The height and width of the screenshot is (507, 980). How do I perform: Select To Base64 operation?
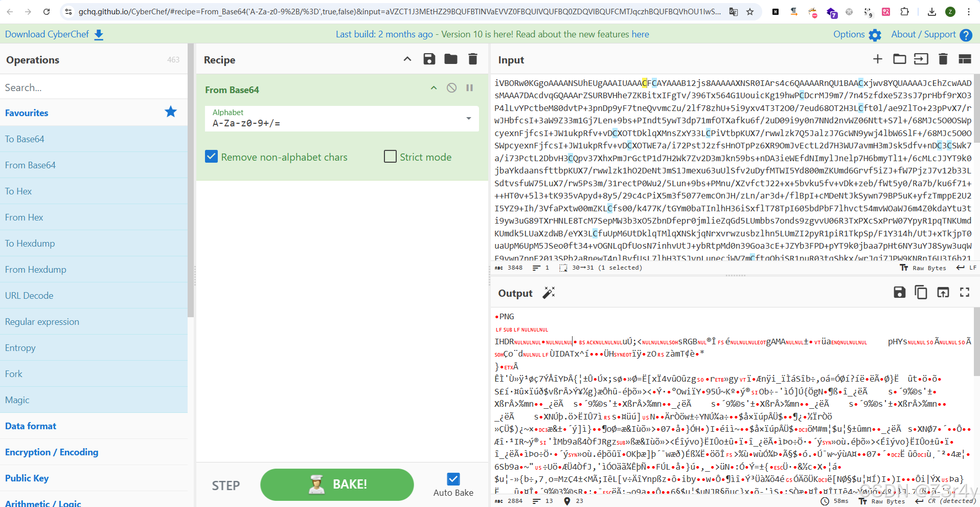(x=94, y=139)
